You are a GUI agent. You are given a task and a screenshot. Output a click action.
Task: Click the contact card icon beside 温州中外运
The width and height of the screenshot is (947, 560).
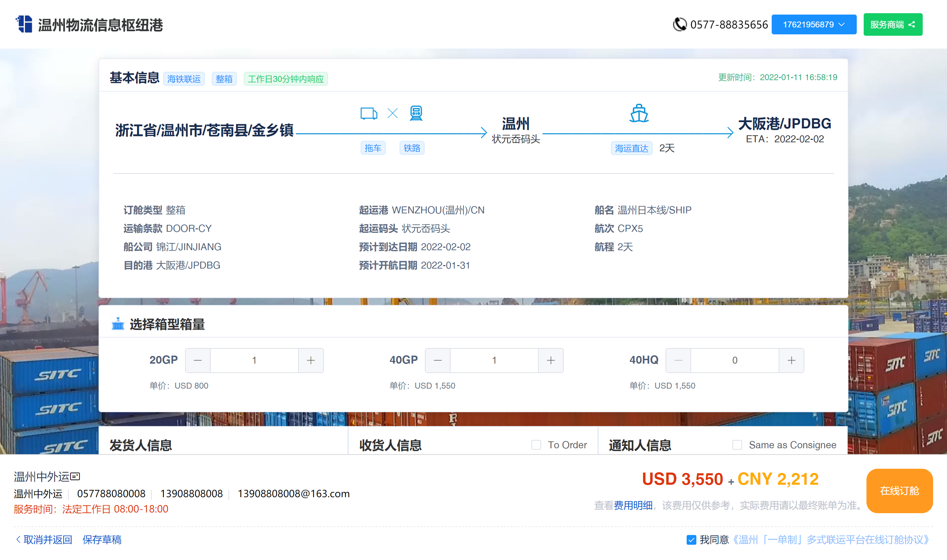tap(75, 477)
